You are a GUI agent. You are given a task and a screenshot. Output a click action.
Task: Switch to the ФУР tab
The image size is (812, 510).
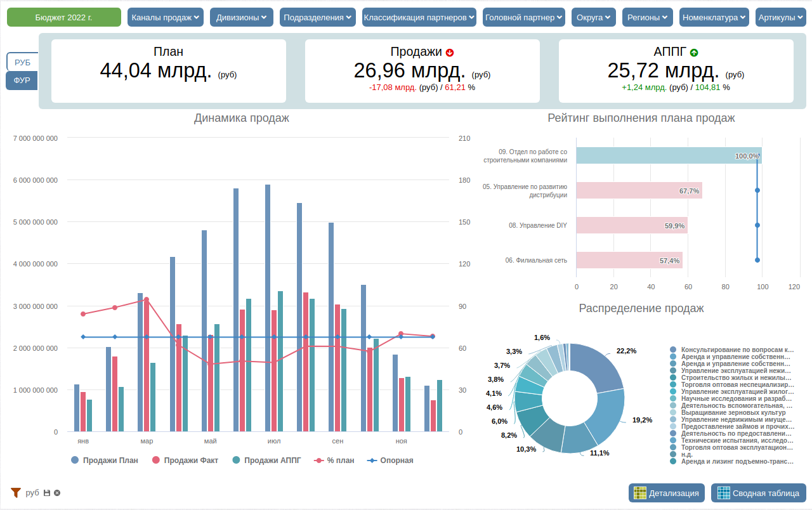coord(22,81)
